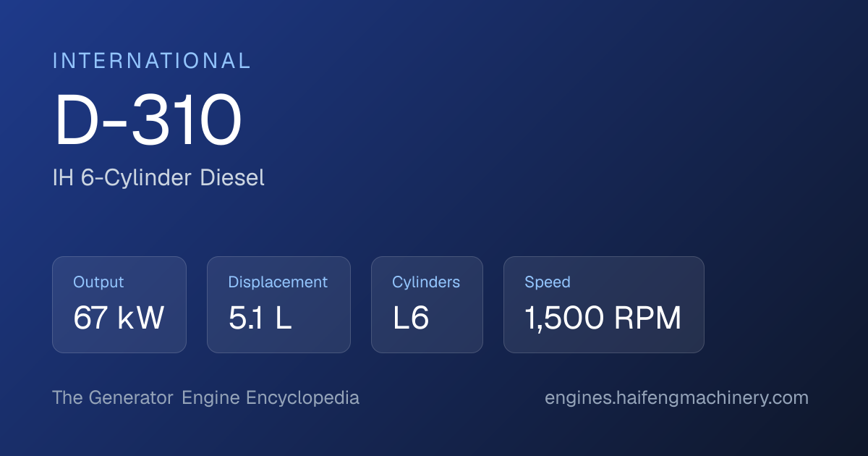Click the 67 kW value
868x456 pixels.
click(x=119, y=318)
